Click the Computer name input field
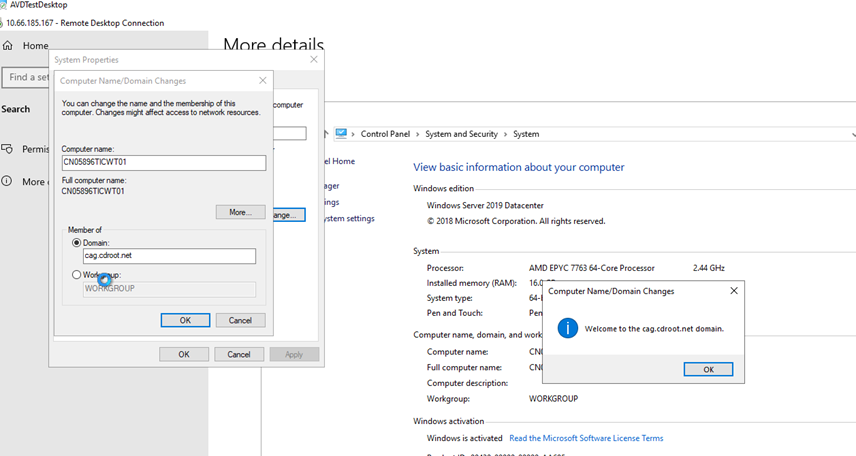This screenshot has width=856, height=456. click(x=164, y=162)
